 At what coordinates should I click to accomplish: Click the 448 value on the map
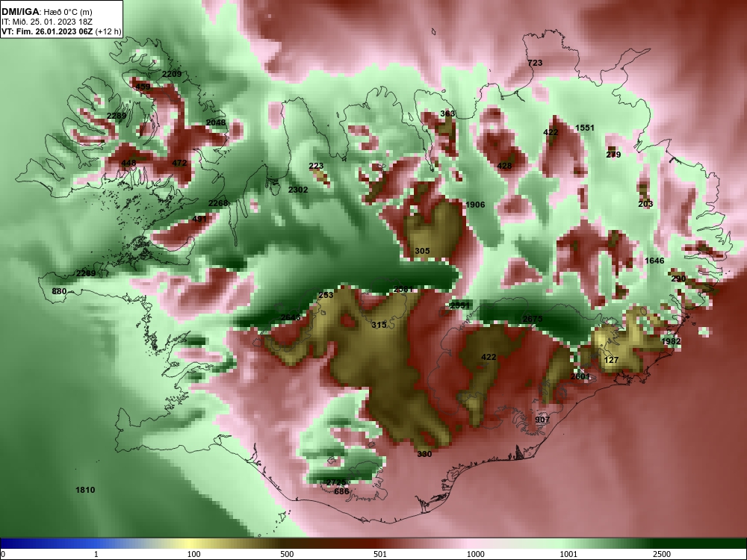(x=128, y=163)
